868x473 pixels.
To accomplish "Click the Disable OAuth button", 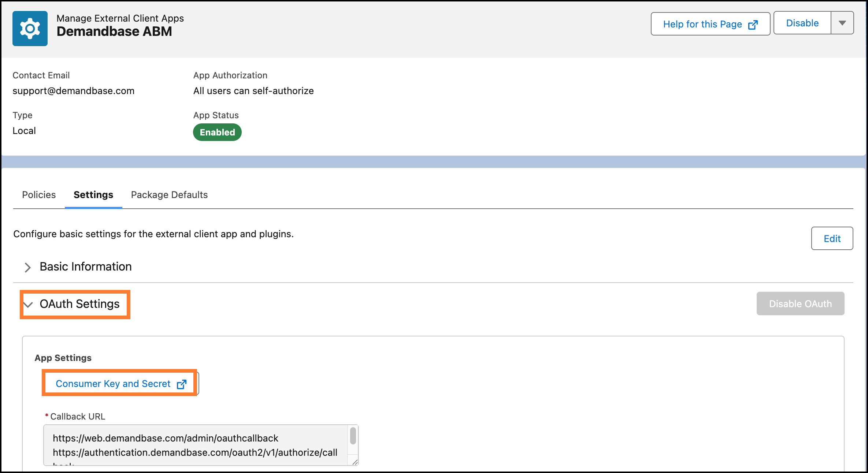I will tap(800, 304).
